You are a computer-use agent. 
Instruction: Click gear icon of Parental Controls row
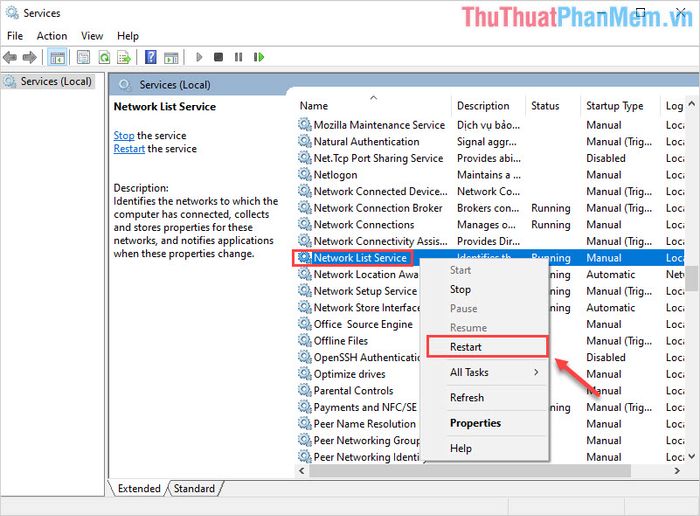(x=304, y=390)
